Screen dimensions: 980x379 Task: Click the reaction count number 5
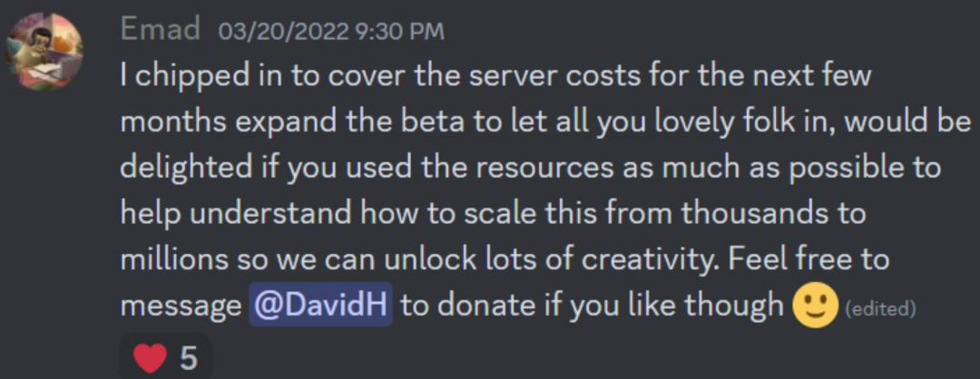[x=189, y=359]
